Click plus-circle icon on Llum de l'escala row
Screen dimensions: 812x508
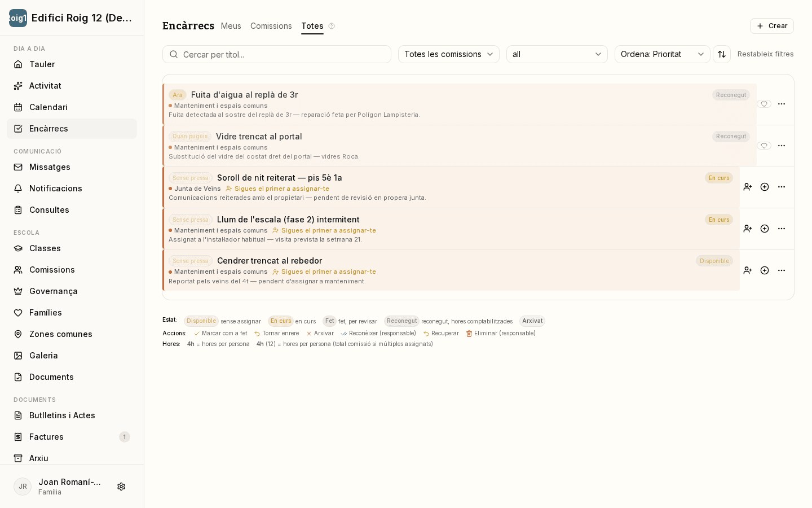(765, 229)
